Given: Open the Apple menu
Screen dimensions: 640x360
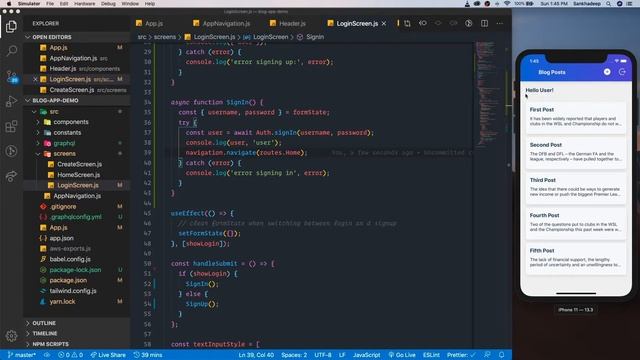Looking at the screenshot, I should click(x=9, y=4).
